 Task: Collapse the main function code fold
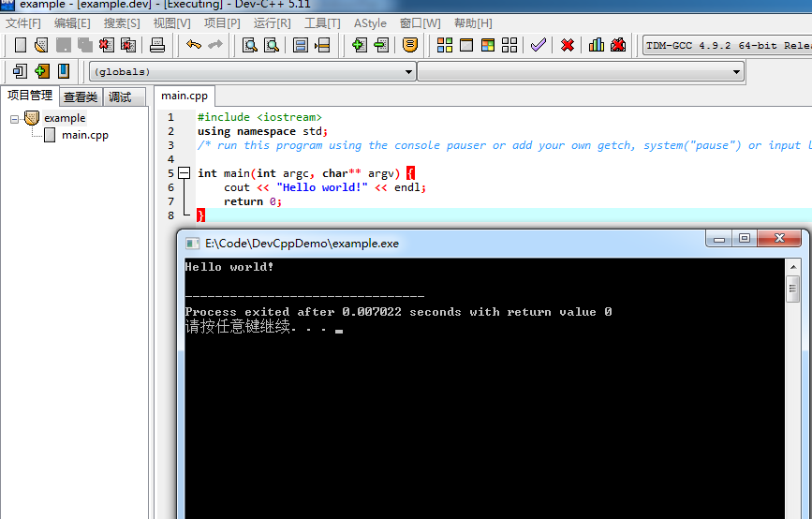click(x=184, y=173)
